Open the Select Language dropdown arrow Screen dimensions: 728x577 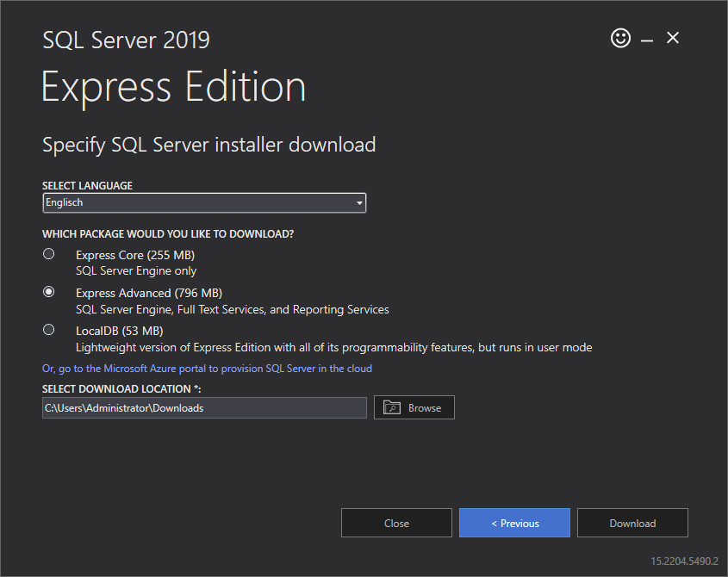tap(359, 203)
